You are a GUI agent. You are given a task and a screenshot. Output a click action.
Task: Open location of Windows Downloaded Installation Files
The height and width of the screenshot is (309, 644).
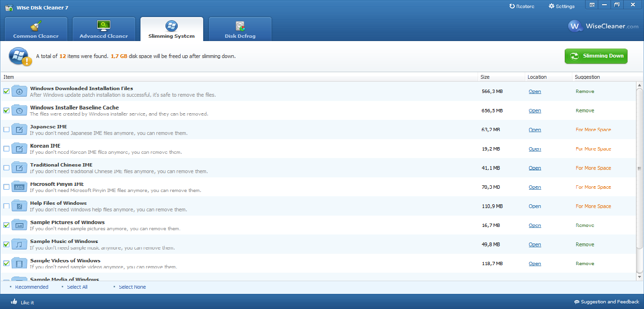(535, 92)
